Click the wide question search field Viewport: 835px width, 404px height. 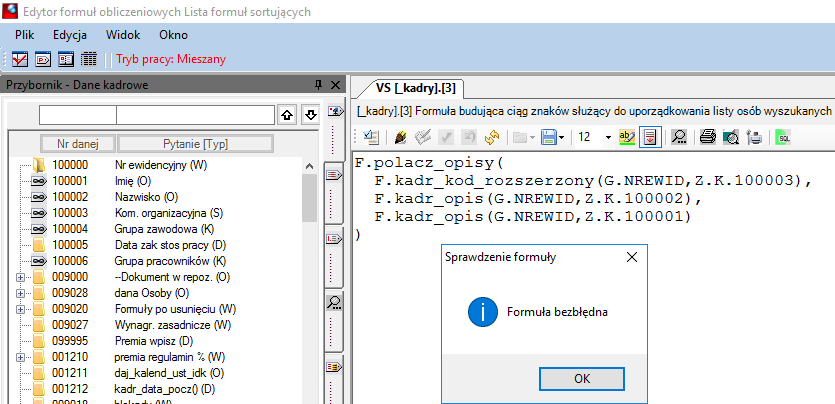point(195,114)
